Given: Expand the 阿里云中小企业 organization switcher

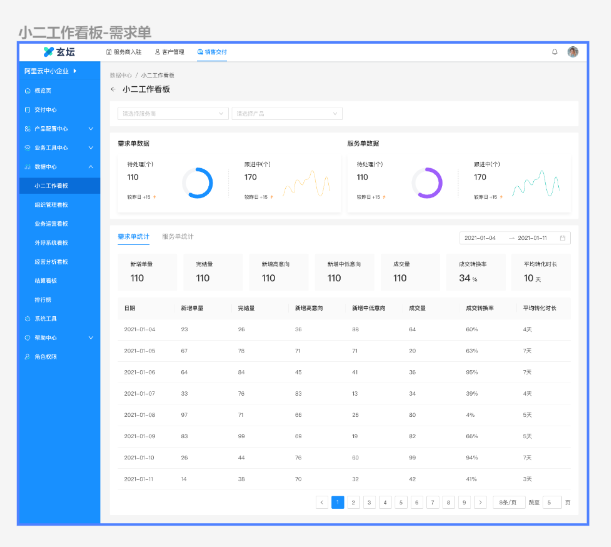Looking at the screenshot, I should pyautogui.click(x=50, y=71).
